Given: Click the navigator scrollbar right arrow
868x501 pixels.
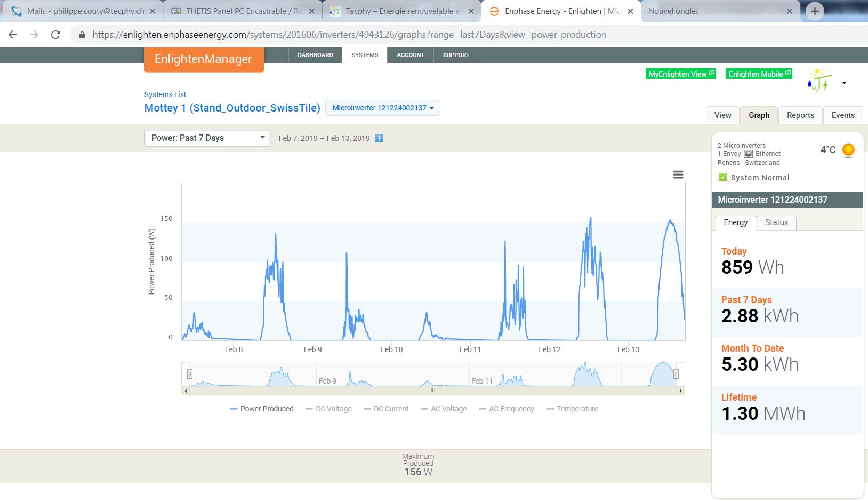Looking at the screenshot, I should pyautogui.click(x=681, y=391).
